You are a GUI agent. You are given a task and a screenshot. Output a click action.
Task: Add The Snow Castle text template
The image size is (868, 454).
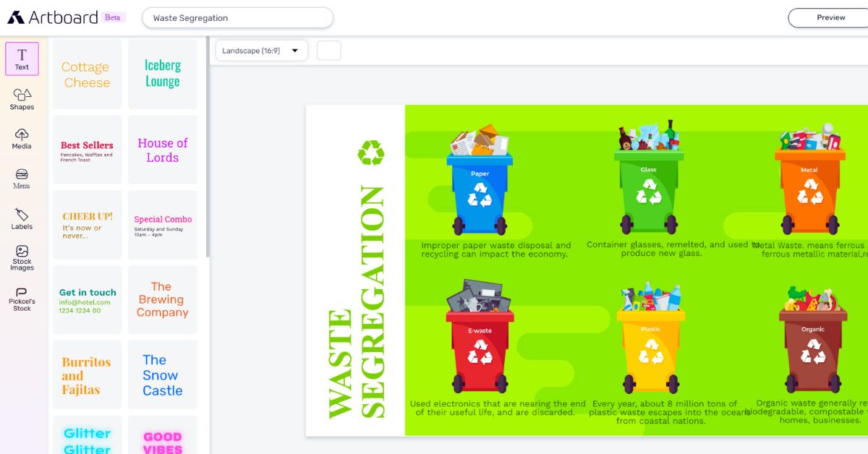point(163,374)
